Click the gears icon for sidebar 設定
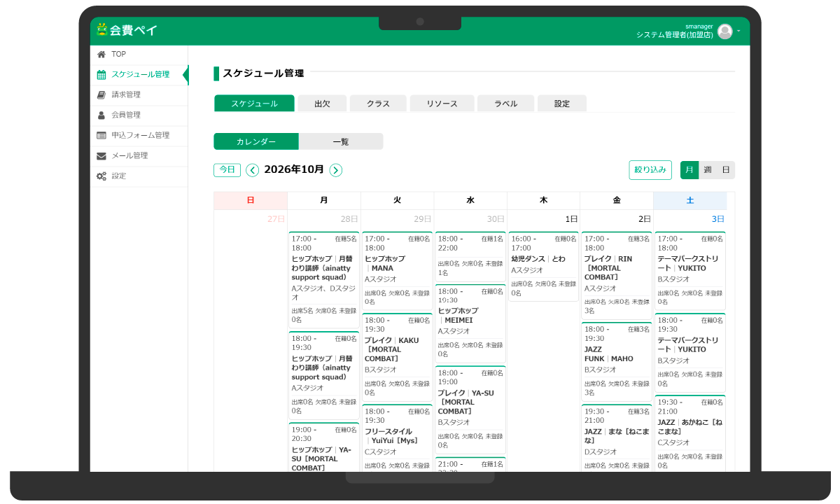 101,176
